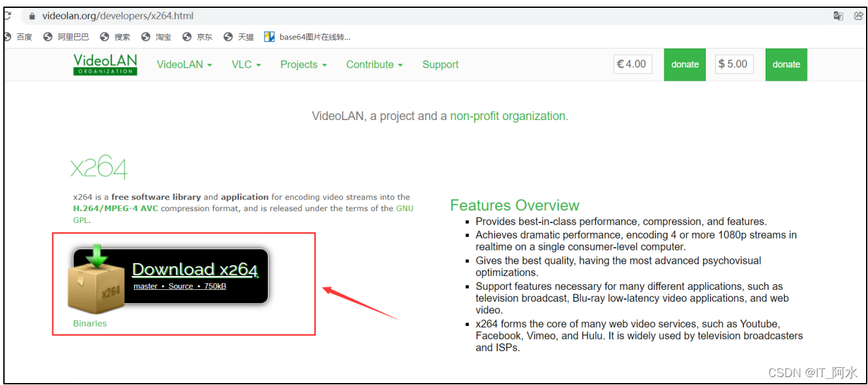Open the 搜索 bookmark
Screen dimensions: 868x385
(x=116, y=37)
